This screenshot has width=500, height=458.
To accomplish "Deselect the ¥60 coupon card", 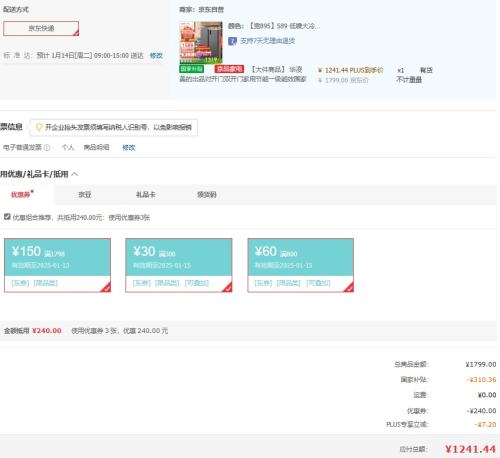I will [301, 265].
